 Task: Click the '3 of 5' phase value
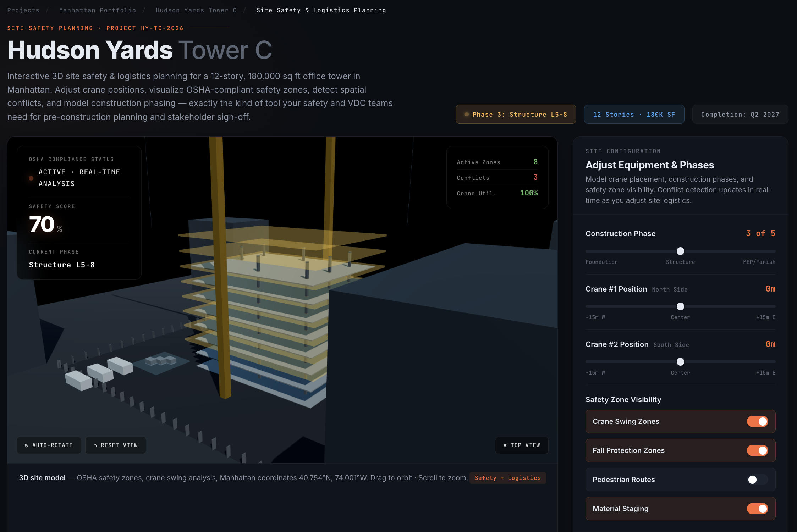760,233
